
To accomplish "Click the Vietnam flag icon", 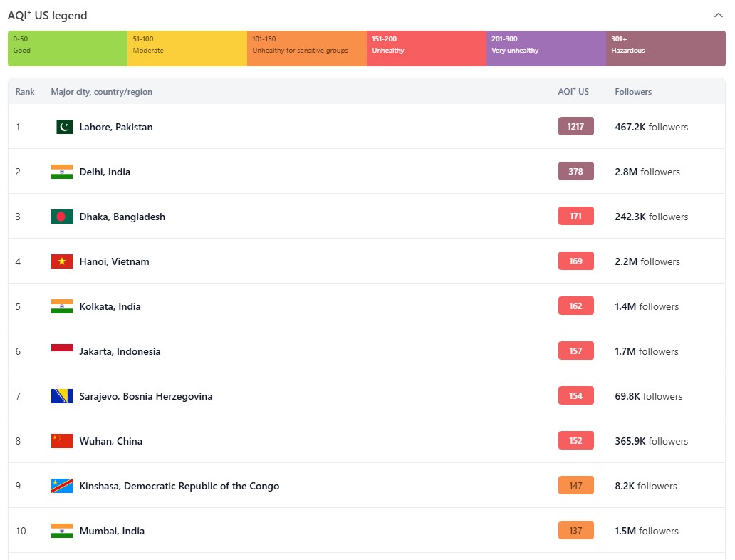I will coord(62,261).
